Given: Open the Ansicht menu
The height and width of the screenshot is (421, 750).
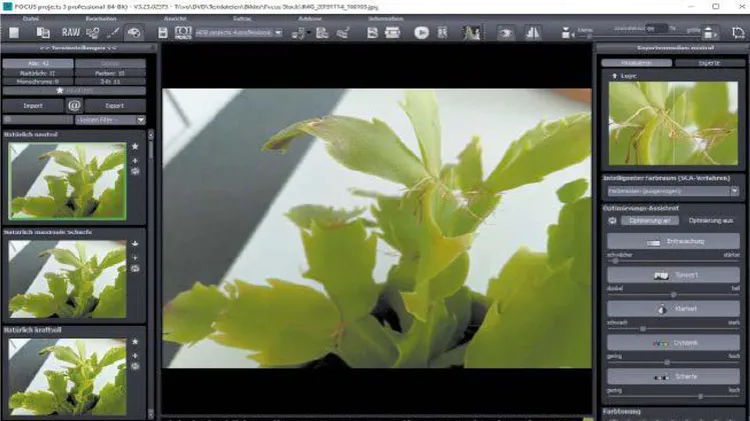Looking at the screenshot, I should click(175, 18).
